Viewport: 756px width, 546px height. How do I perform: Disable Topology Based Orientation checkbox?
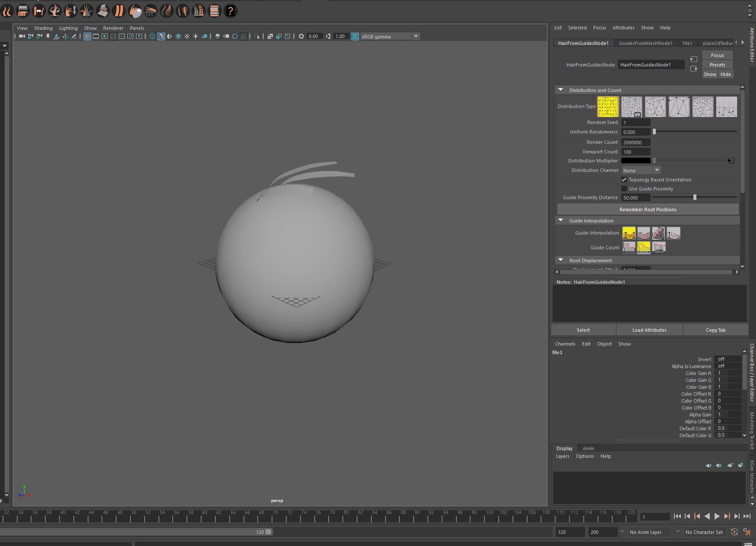(624, 180)
